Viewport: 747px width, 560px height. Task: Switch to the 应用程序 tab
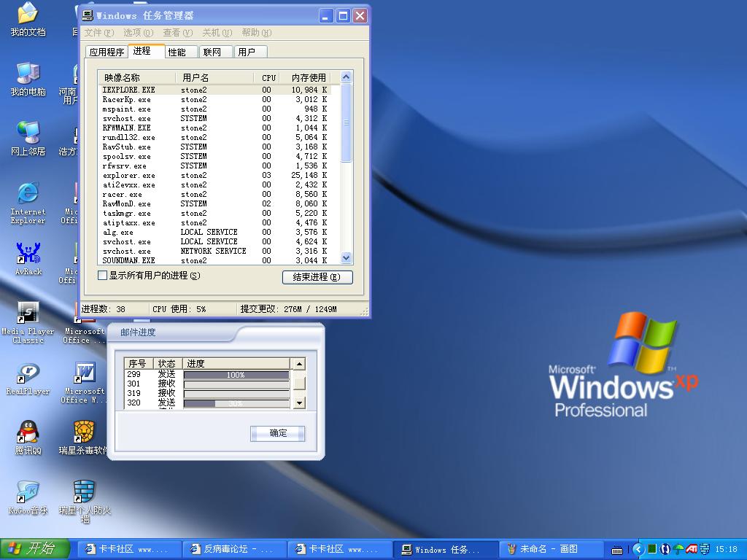107,52
